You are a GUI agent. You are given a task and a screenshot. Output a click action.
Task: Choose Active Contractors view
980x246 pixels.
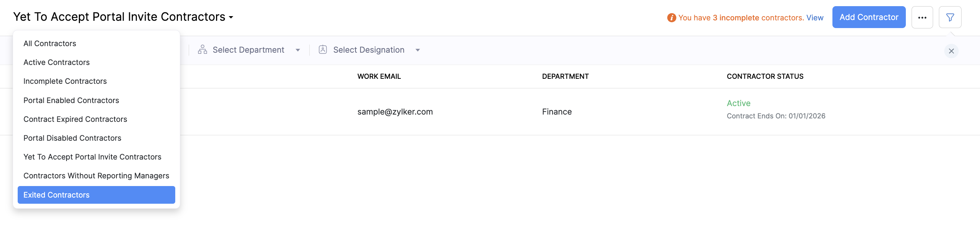[56, 62]
